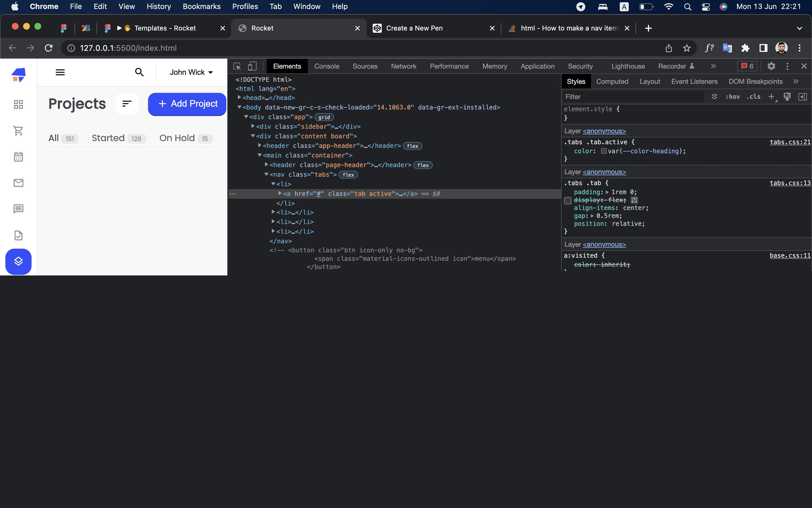The height and width of the screenshot is (508, 812).
Task: Open the Bookmarks menu in menu bar
Action: tap(202, 6)
